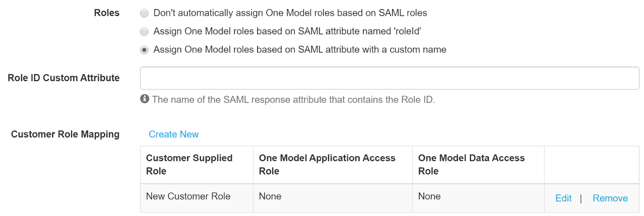This screenshot has width=644, height=216.
Task: Click the empty actions column header cell
Action: click(x=591, y=164)
